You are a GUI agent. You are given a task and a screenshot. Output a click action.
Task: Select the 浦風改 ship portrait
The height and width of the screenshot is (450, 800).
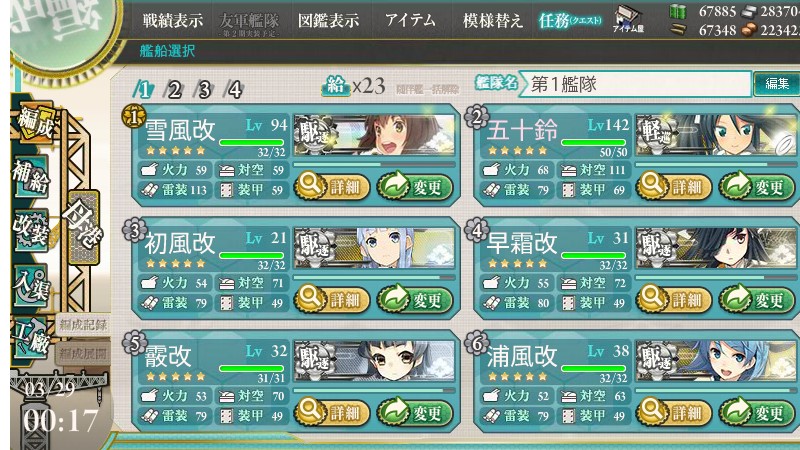pyautogui.click(x=716, y=361)
